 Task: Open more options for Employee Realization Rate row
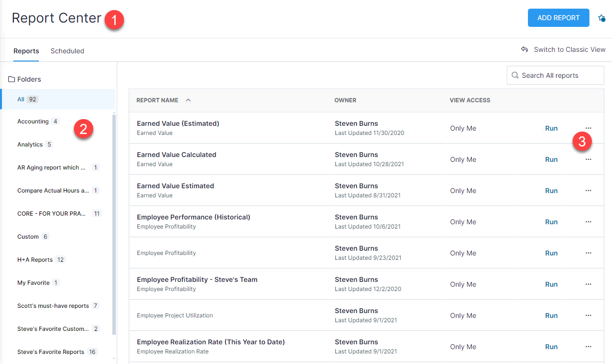pos(588,347)
